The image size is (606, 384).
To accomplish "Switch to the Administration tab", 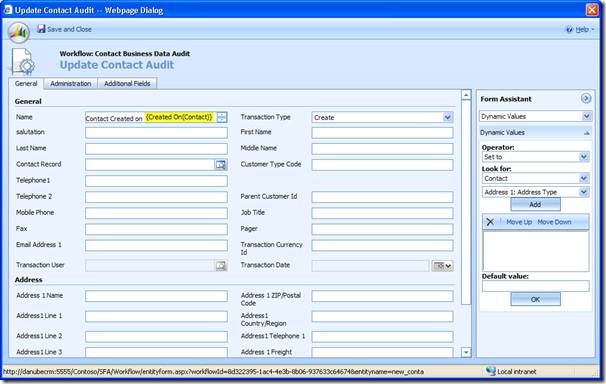I will [x=71, y=83].
